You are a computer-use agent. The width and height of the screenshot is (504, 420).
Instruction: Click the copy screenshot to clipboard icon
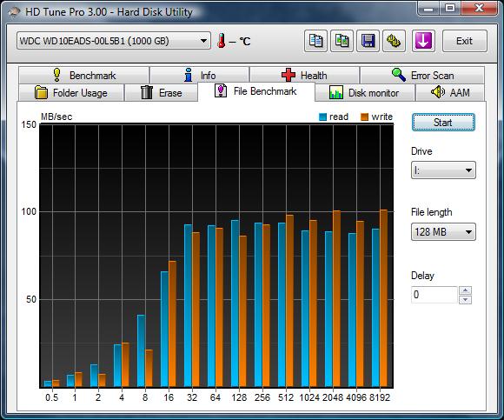click(x=342, y=41)
